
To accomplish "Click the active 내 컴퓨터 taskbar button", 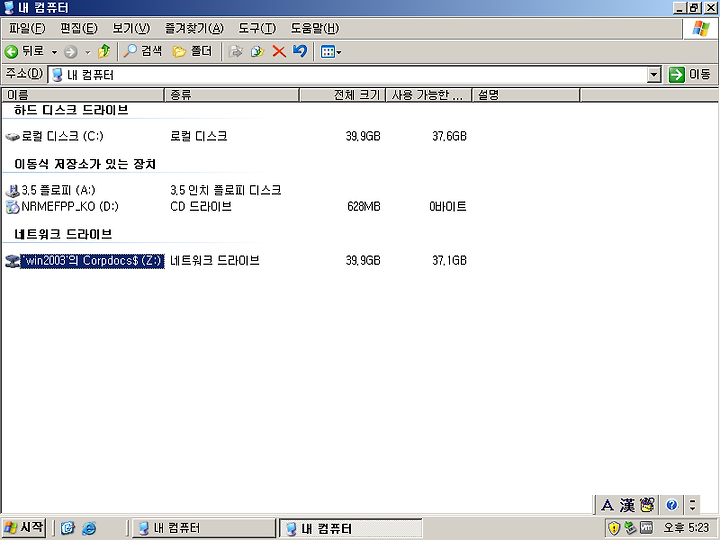I will click(x=351, y=528).
